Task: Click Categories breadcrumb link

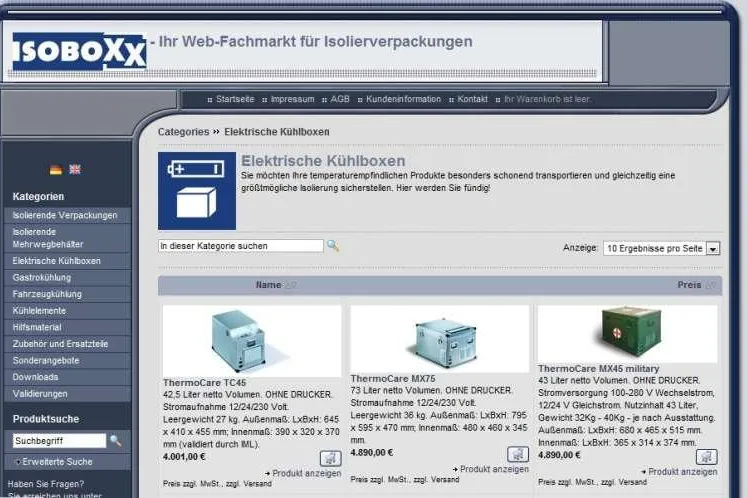Action: pos(183,132)
